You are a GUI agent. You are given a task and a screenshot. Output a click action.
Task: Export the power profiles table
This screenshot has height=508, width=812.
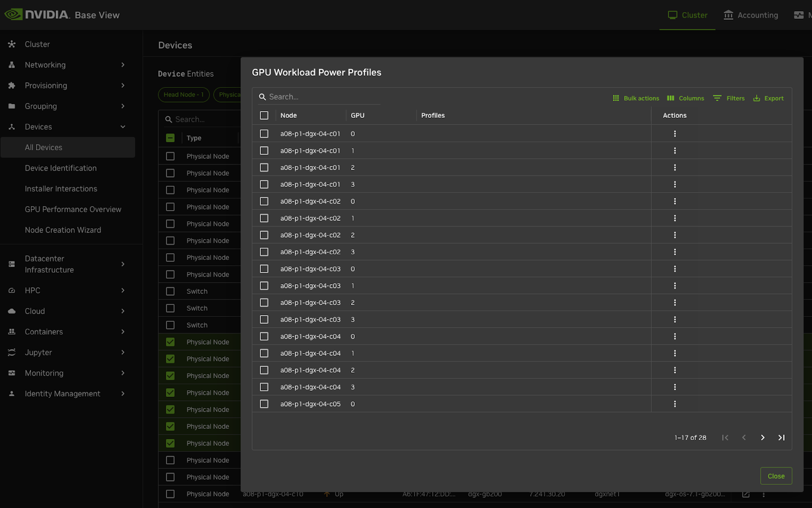click(768, 98)
